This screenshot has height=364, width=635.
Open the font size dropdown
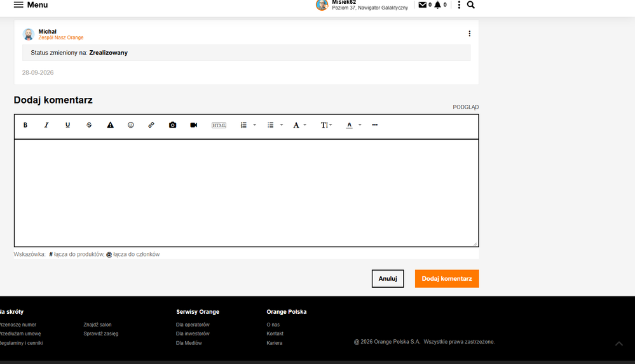327,125
